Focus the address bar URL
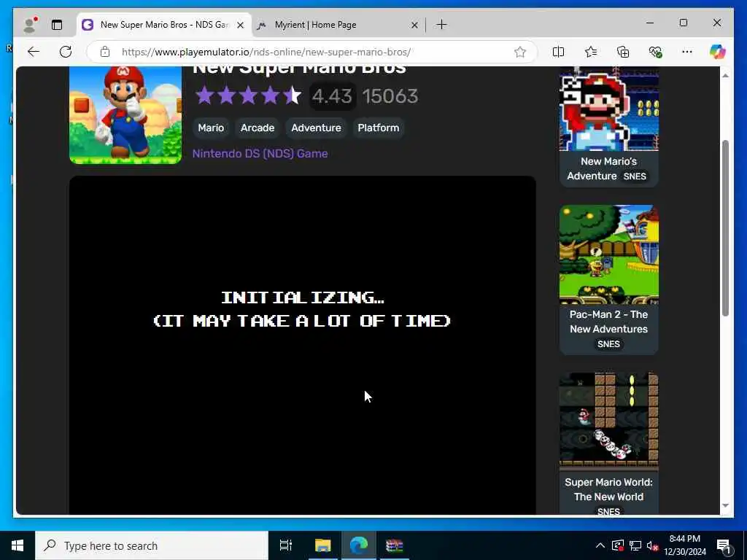747x560 pixels. point(266,52)
